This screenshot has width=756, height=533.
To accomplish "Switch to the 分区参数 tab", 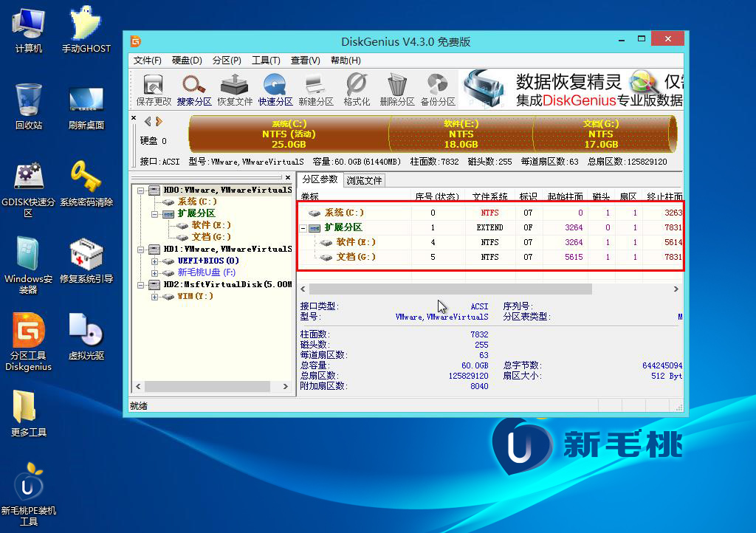I will [320, 179].
